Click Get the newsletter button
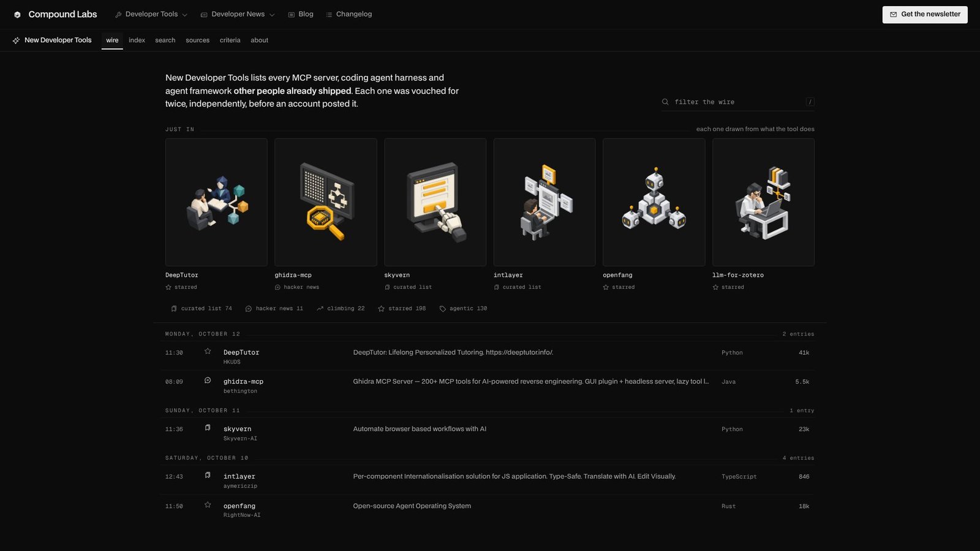The height and width of the screenshot is (551, 980). coord(925,15)
